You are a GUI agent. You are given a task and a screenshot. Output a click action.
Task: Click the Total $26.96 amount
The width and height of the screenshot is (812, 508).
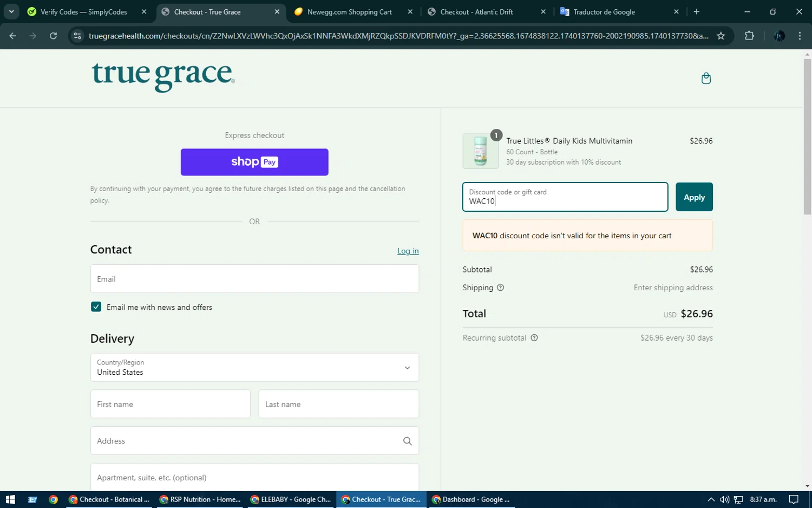696,314
